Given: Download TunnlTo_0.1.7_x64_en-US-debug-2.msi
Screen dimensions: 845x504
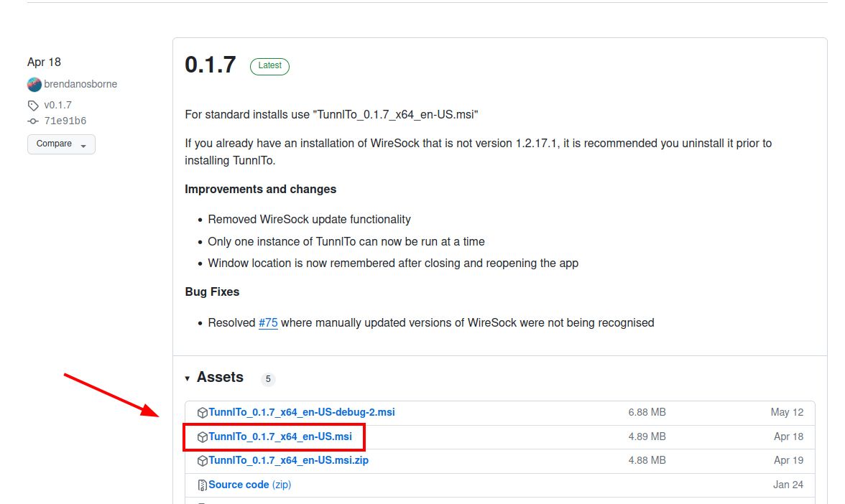Looking at the screenshot, I should [x=302, y=413].
